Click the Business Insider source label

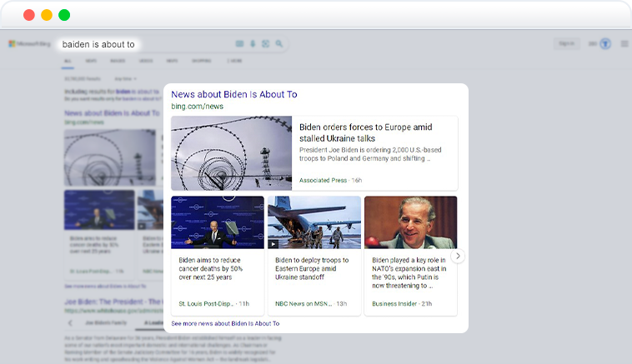(394, 303)
